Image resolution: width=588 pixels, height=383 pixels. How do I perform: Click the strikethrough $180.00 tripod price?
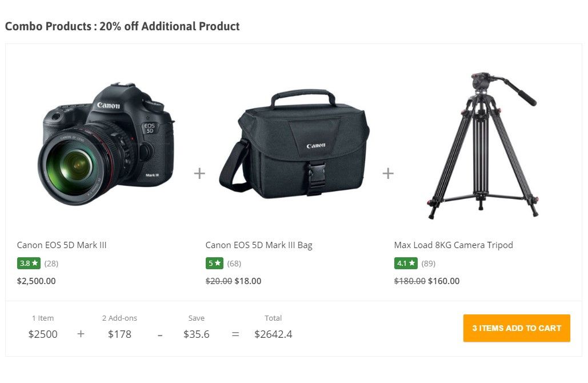409,281
